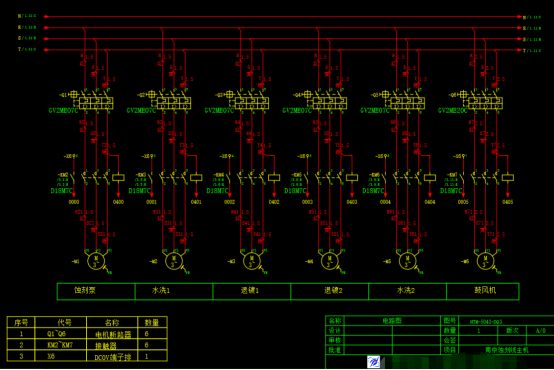Select the topmost N bus line left arrow

click(x=46, y=16)
